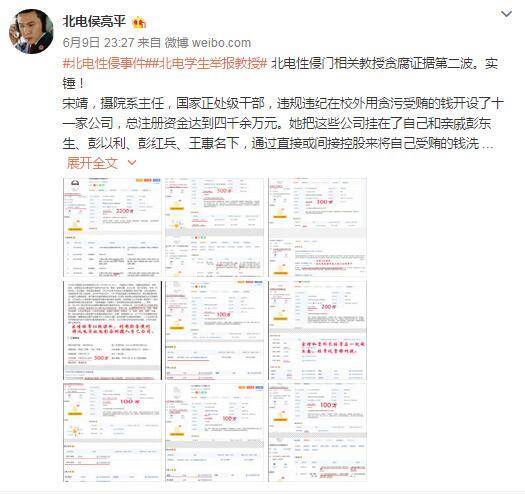The image size is (525, 494).
Task: Click the 微博 weibo.com source link
Action: 208,43
